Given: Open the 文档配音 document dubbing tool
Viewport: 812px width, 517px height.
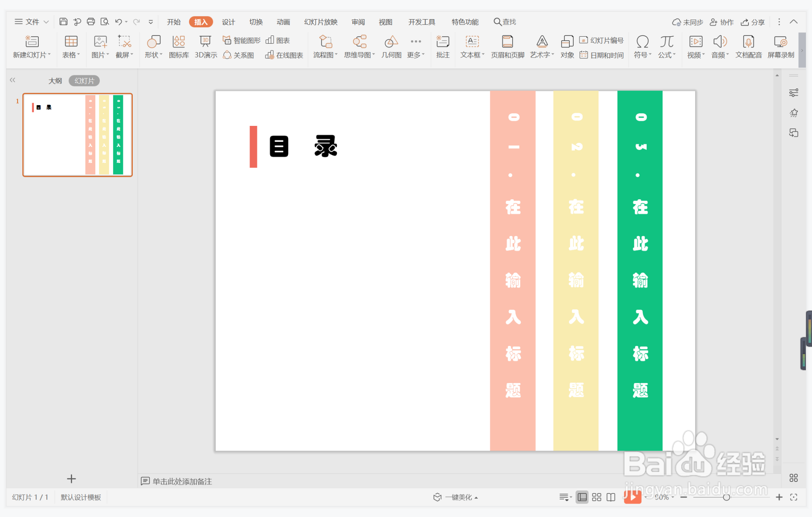Looking at the screenshot, I should [x=748, y=47].
